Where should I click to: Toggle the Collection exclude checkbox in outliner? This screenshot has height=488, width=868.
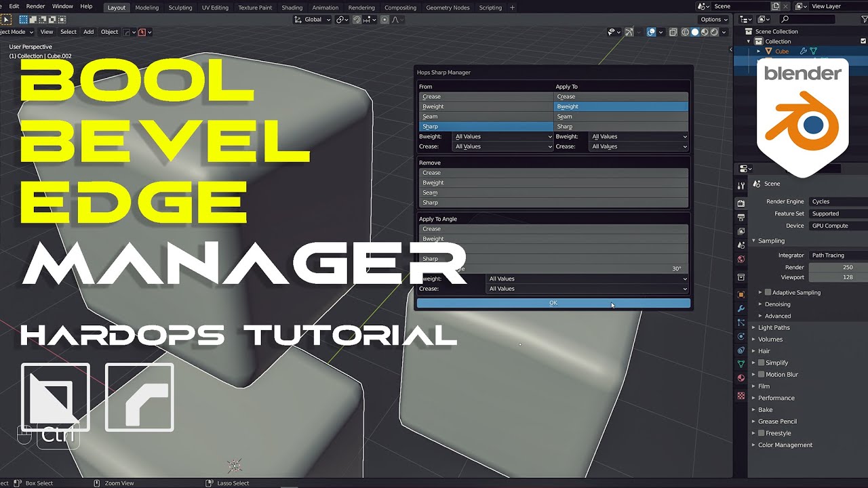coord(863,41)
